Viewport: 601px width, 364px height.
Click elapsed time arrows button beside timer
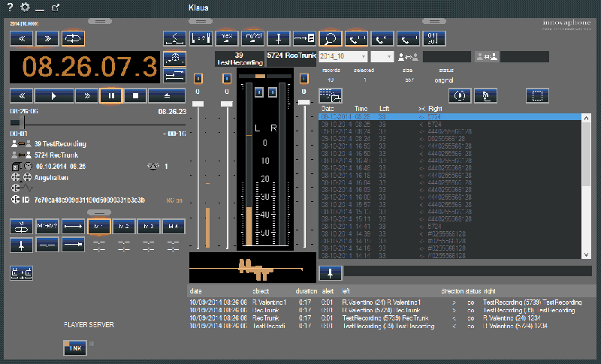coord(175,76)
